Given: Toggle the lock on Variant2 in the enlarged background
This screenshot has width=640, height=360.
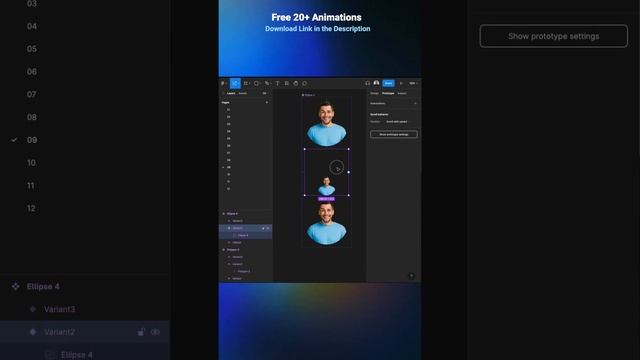Looking at the screenshot, I should (141, 332).
